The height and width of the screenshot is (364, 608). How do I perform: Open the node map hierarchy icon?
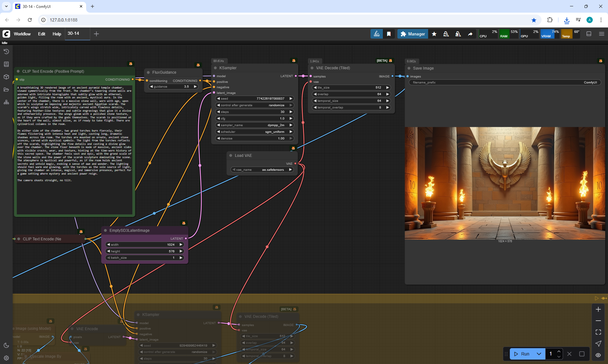[x=6, y=102]
